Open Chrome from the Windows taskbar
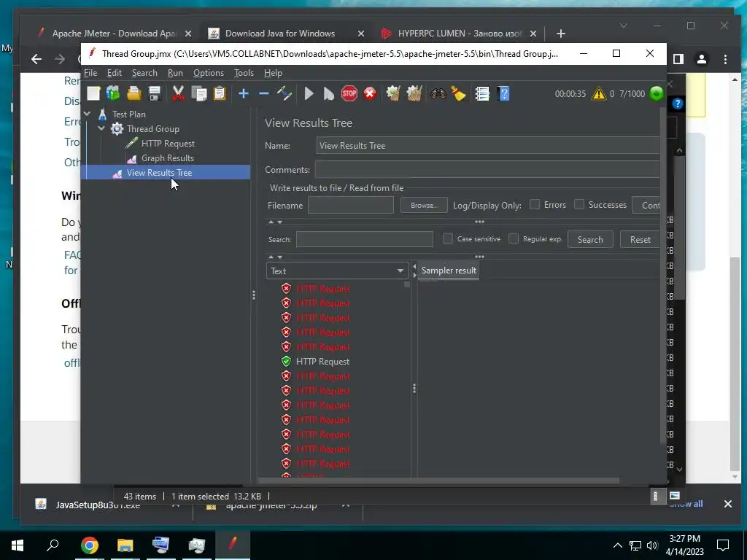 pos(90,545)
